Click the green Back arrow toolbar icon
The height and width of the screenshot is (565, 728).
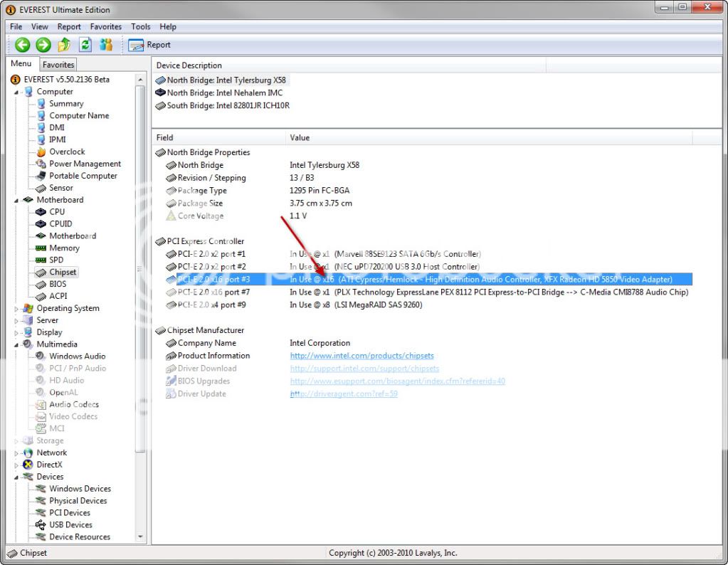(22, 45)
